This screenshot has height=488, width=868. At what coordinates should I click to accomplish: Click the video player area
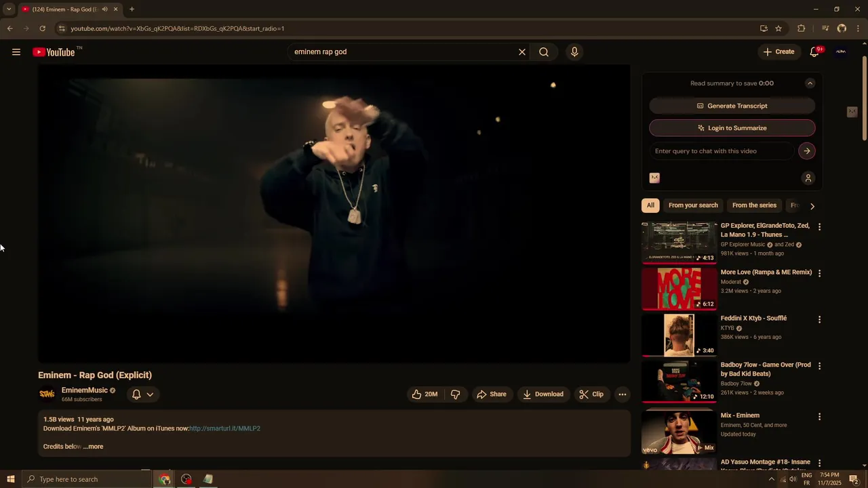[x=334, y=213]
